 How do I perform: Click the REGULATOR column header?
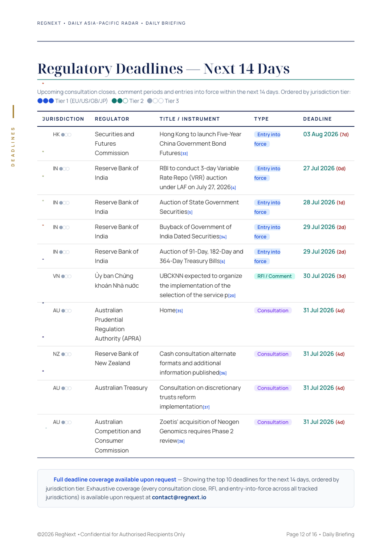point(112,119)
